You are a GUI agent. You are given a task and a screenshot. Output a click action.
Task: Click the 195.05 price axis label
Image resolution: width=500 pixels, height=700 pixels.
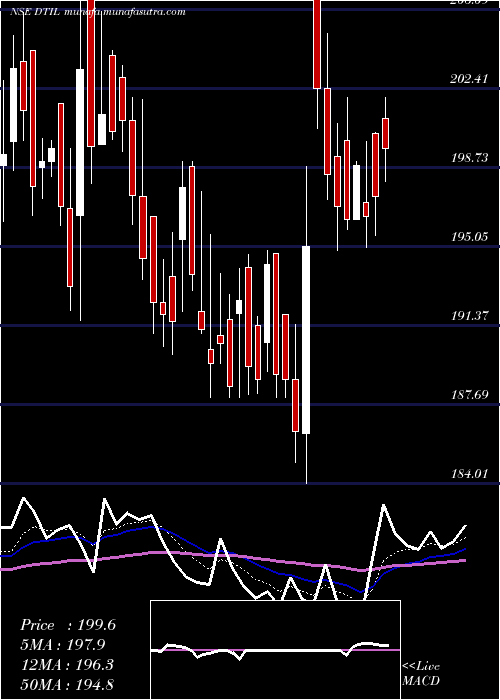coord(469,237)
